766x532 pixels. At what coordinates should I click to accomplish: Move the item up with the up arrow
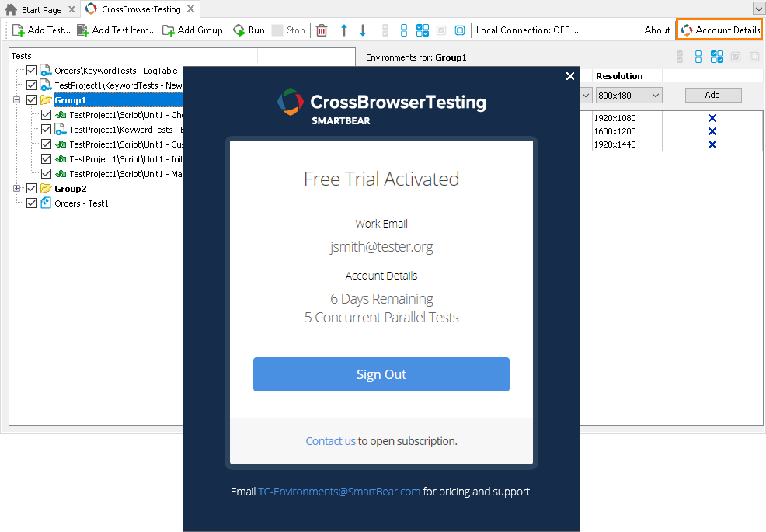coord(344,30)
